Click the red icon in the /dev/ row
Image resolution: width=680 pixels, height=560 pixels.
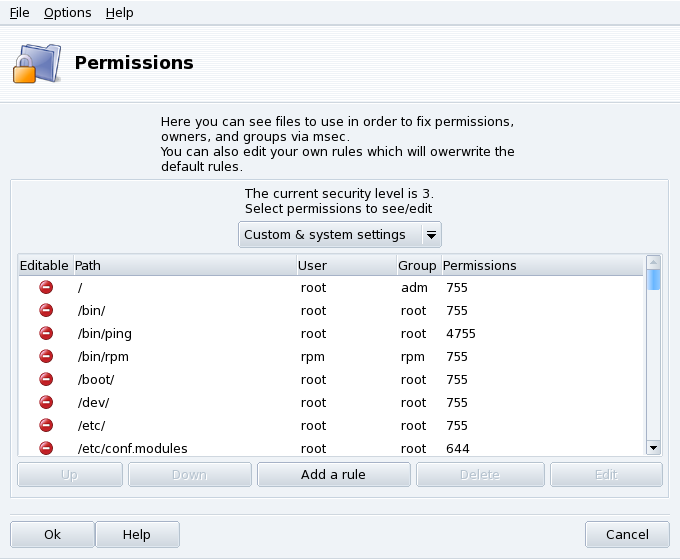click(x=46, y=402)
